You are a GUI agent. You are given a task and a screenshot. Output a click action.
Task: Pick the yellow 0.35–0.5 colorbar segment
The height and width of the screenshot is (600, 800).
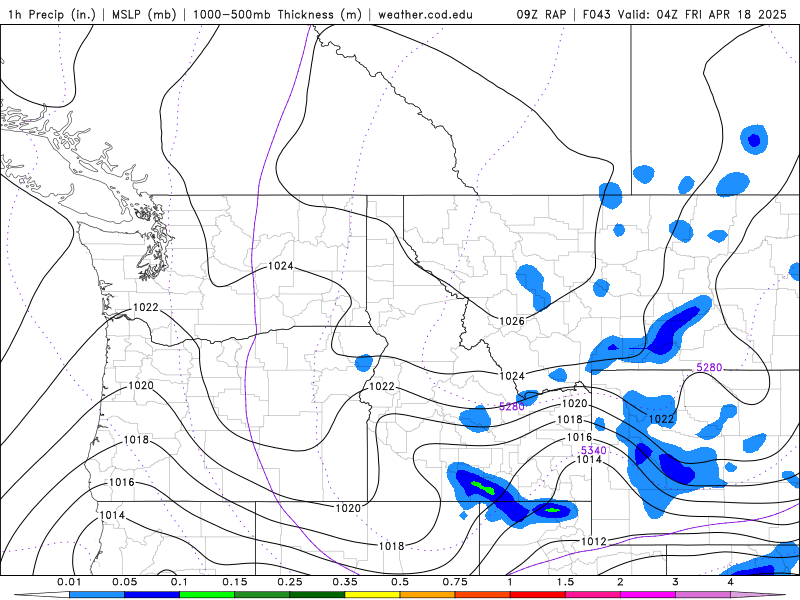(372, 595)
